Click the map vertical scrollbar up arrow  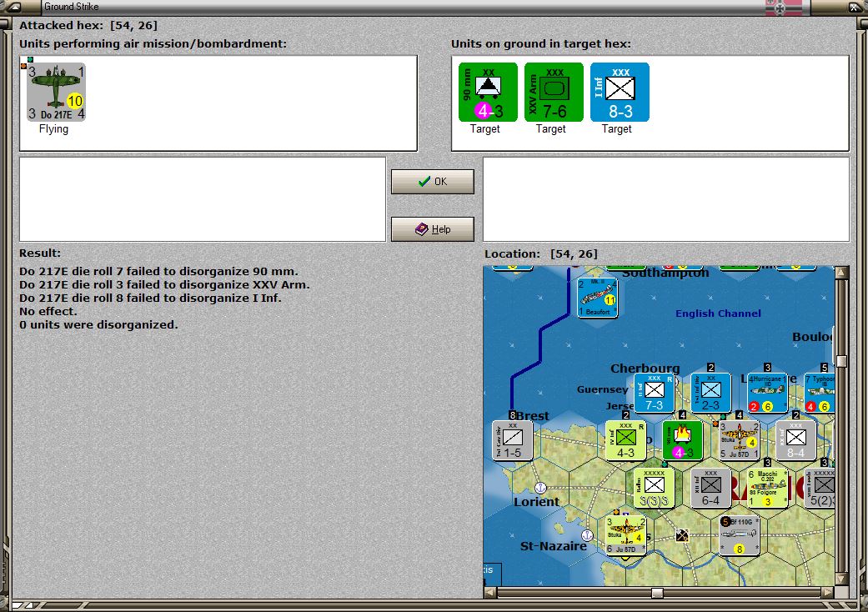(x=841, y=273)
